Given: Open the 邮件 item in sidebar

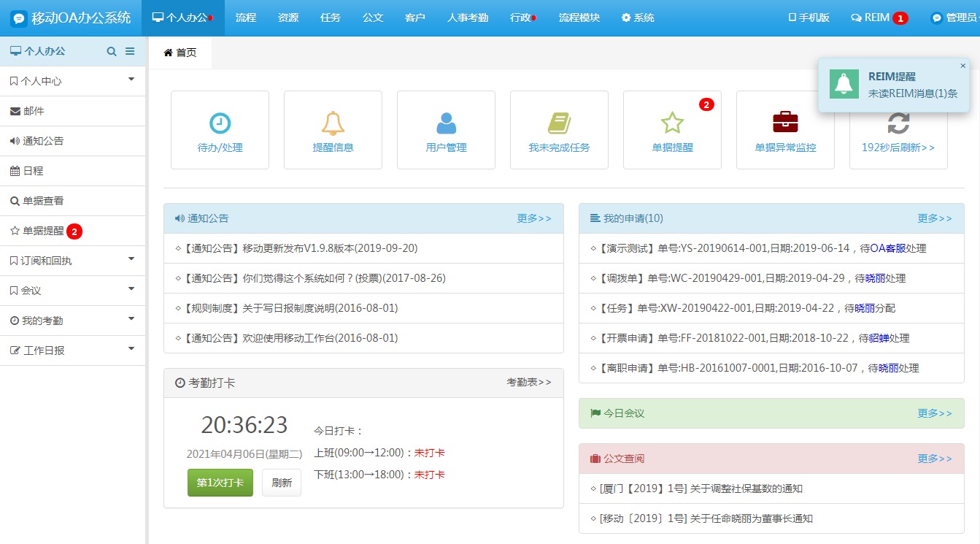Looking at the screenshot, I should tap(34, 111).
